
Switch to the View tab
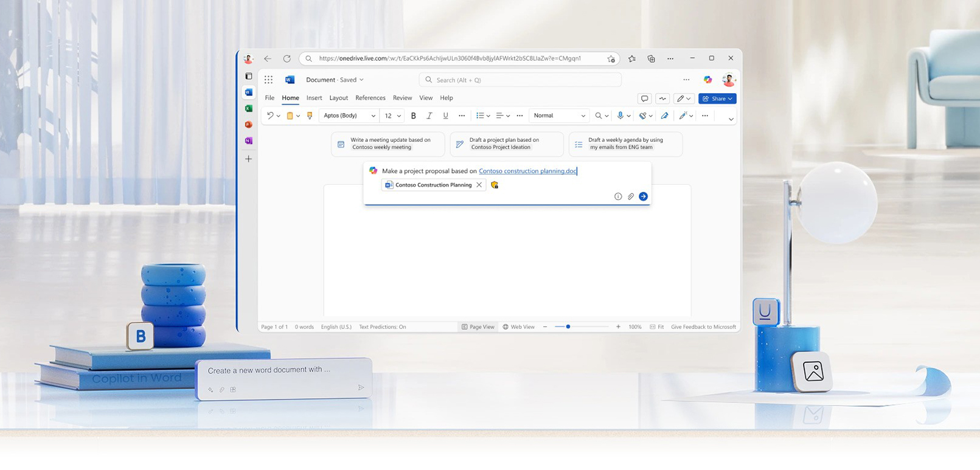(x=426, y=98)
